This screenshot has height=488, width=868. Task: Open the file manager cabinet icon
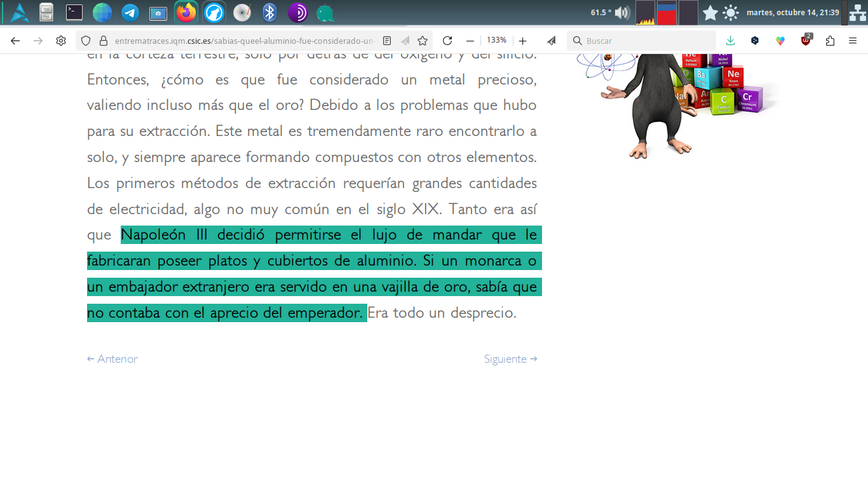[46, 12]
